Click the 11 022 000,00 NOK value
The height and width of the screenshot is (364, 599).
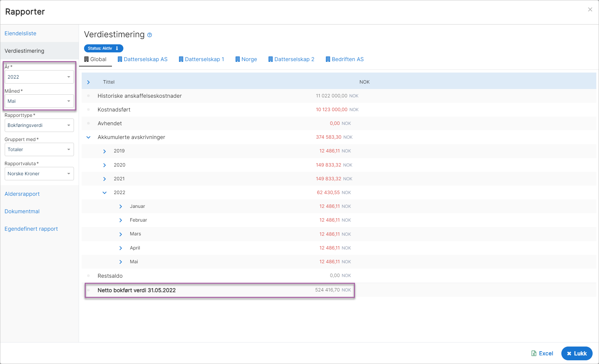click(337, 96)
